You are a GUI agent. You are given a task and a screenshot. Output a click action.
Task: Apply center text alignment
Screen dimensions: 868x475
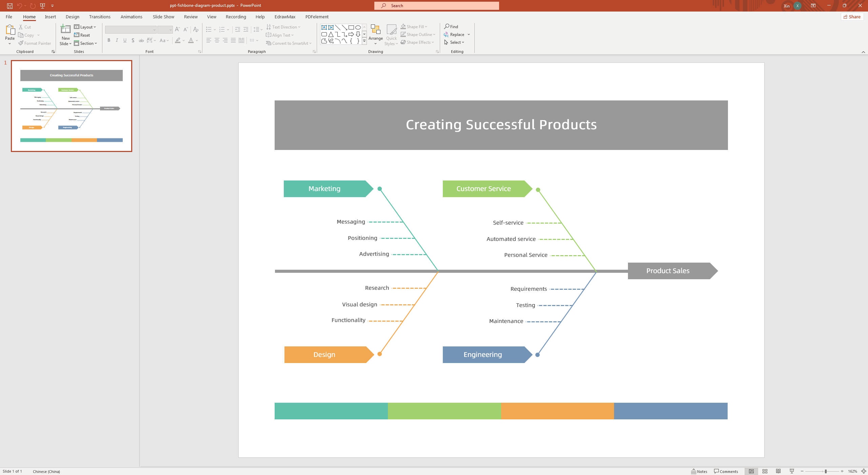tap(216, 40)
